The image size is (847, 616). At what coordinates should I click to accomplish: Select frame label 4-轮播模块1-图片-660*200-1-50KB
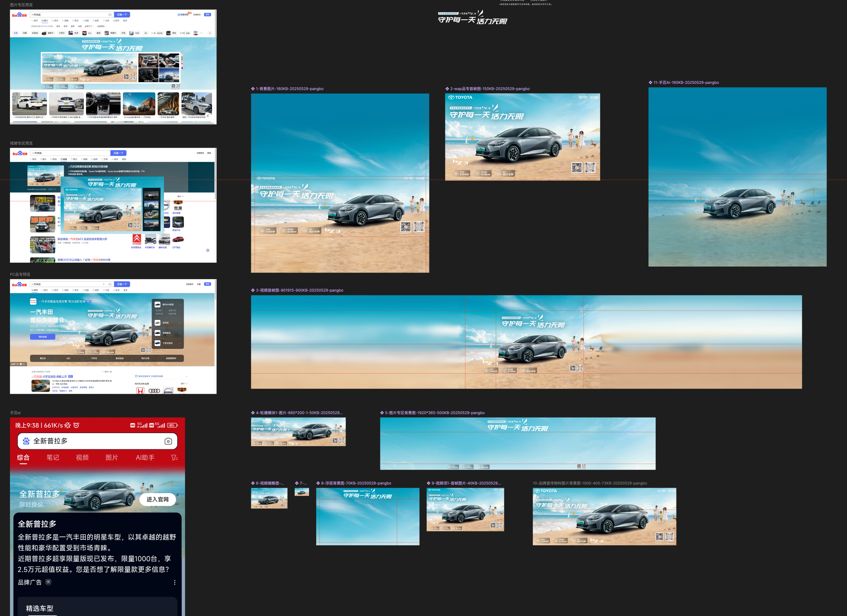coord(299,412)
